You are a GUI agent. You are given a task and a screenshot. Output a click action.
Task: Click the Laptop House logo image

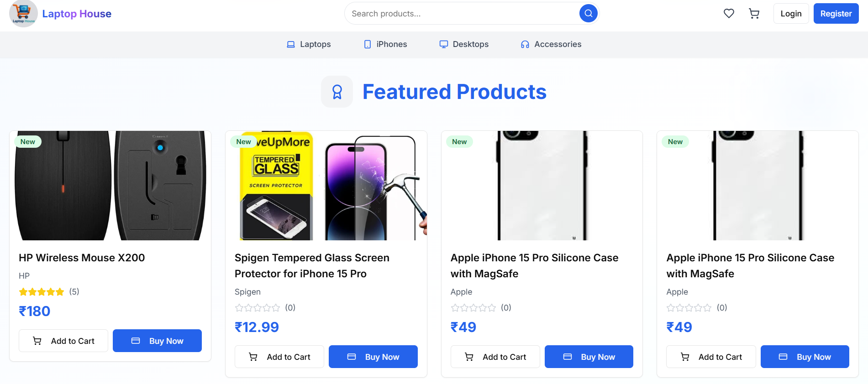click(23, 14)
